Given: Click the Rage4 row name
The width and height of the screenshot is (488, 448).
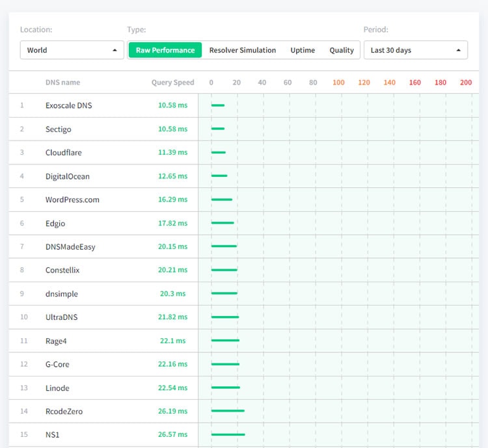Looking at the screenshot, I should point(56,341).
